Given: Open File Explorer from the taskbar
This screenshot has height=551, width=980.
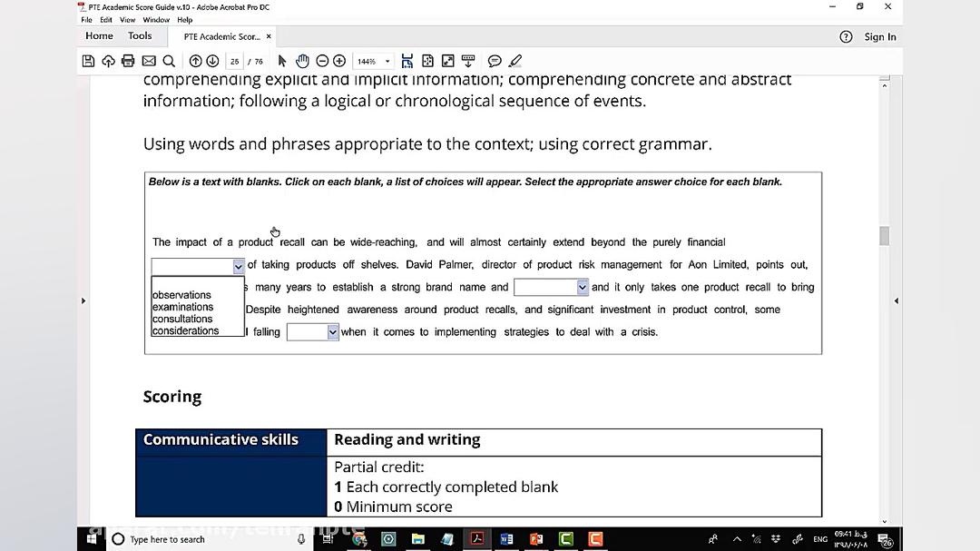Looking at the screenshot, I should (x=418, y=539).
